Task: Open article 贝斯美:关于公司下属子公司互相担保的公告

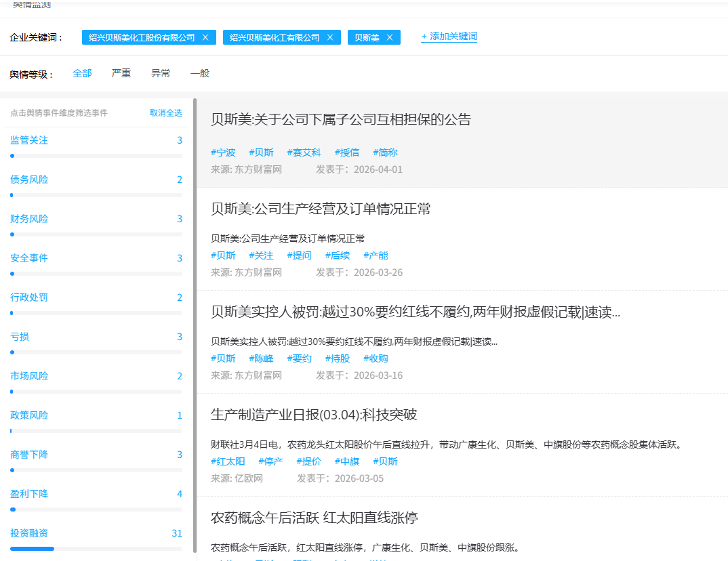Action: pyautogui.click(x=341, y=120)
